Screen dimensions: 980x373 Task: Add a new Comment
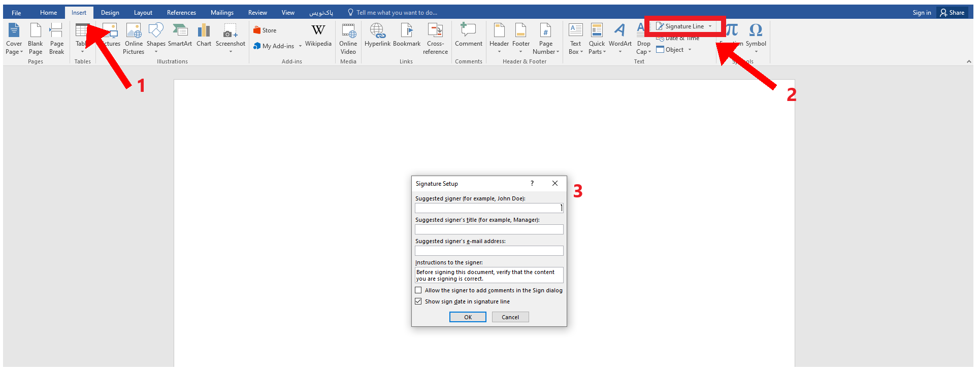tap(468, 36)
